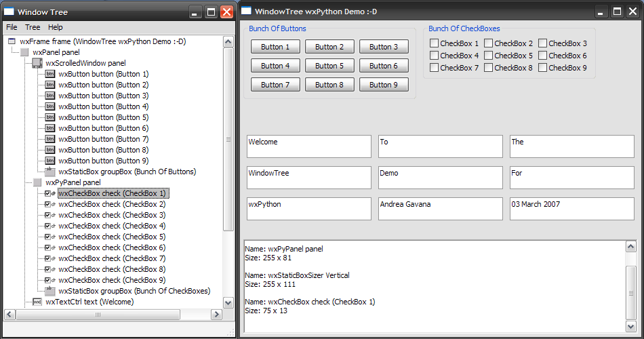Click the tree panel's horizontal scrollbar right arrow
644x339 pixels.
216,315
